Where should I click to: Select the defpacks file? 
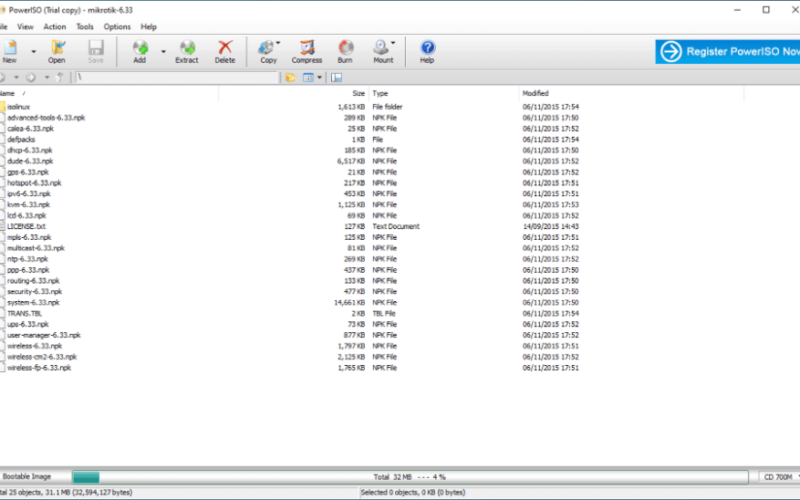[x=21, y=139]
